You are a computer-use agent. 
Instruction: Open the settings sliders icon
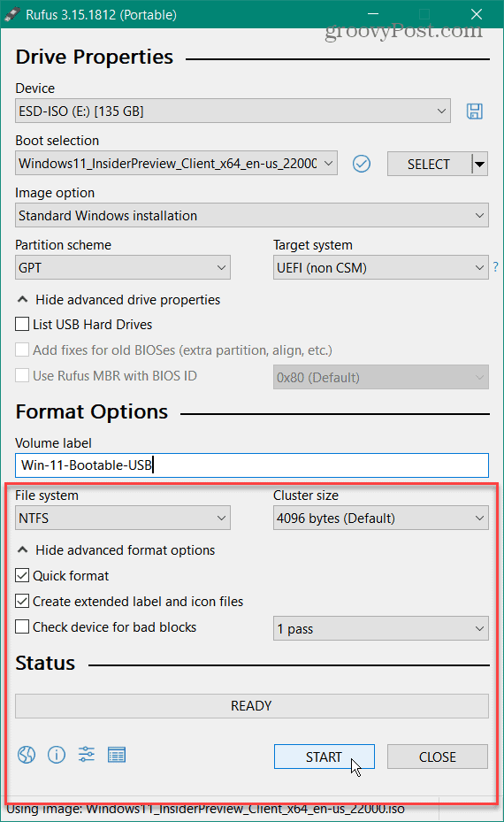coord(87,755)
